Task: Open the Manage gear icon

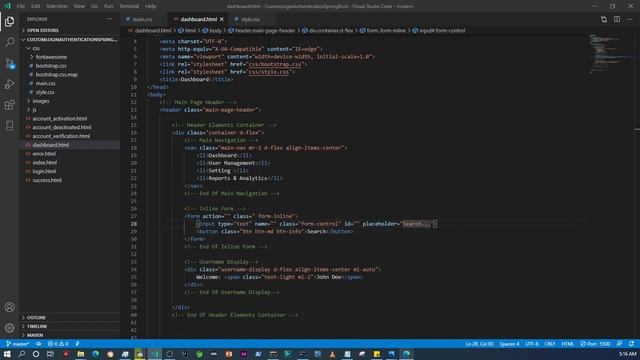Action: click(9, 328)
